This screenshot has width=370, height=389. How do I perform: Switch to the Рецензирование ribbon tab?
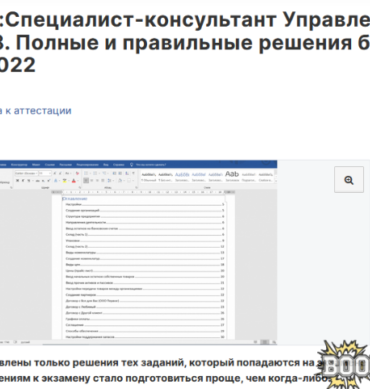87,165
